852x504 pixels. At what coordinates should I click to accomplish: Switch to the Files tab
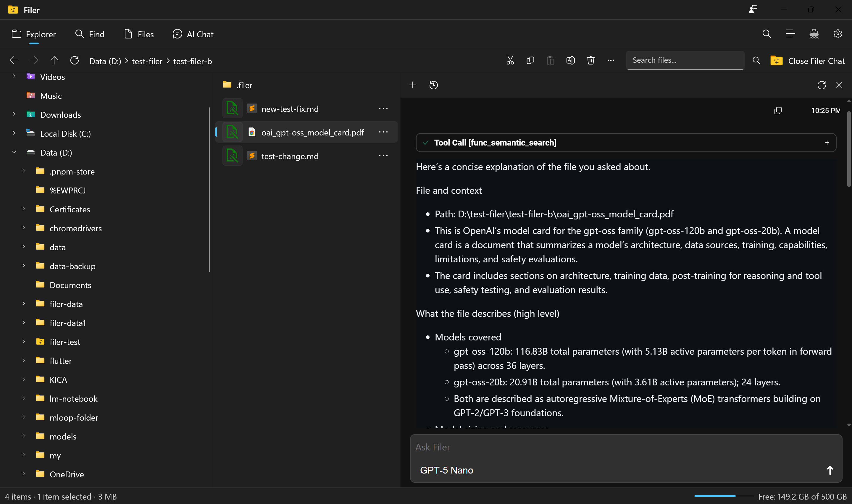click(x=139, y=34)
